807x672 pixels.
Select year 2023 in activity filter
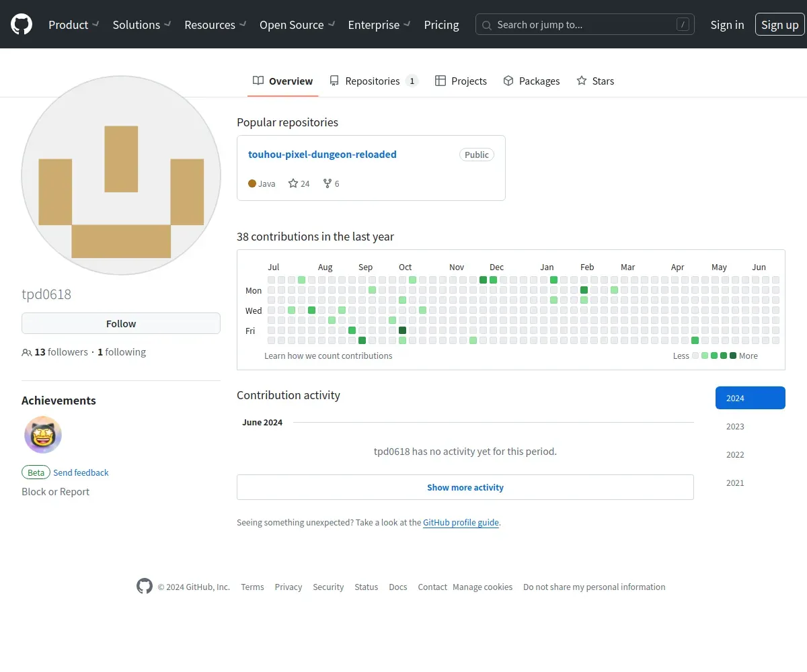751,426
